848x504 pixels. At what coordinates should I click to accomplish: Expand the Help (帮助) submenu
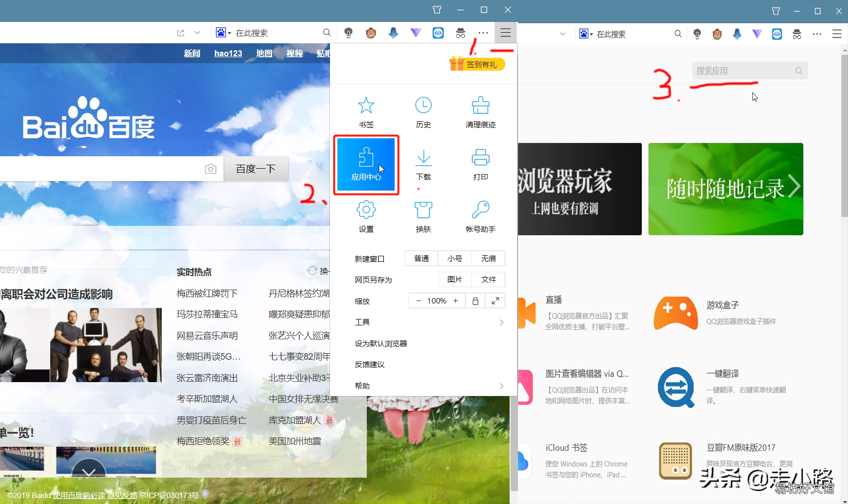(x=429, y=386)
